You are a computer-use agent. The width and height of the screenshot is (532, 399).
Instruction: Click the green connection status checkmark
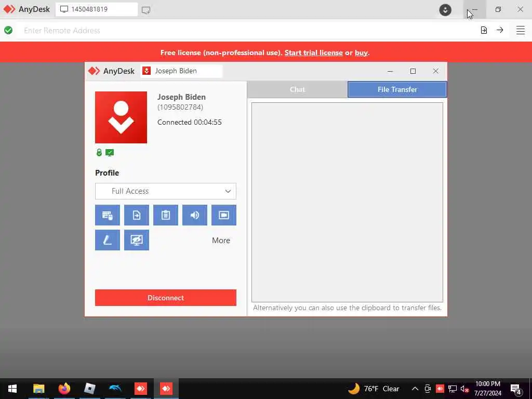click(8, 30)
